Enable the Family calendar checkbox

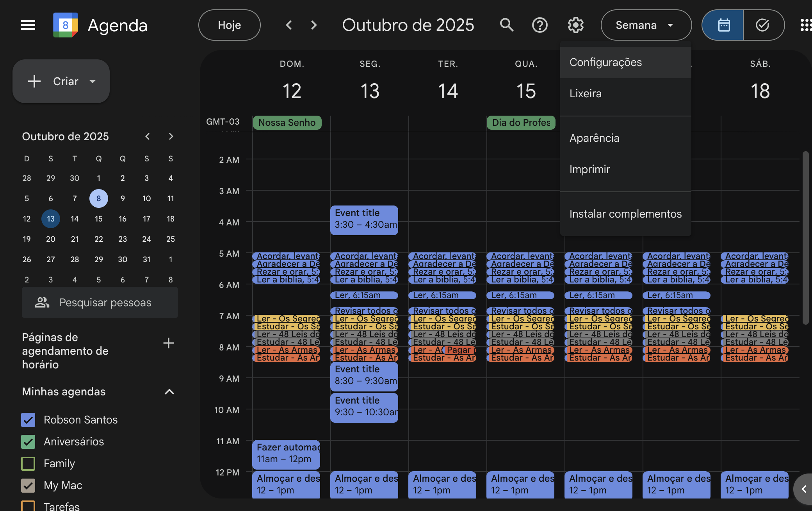[x=28, y=464]
